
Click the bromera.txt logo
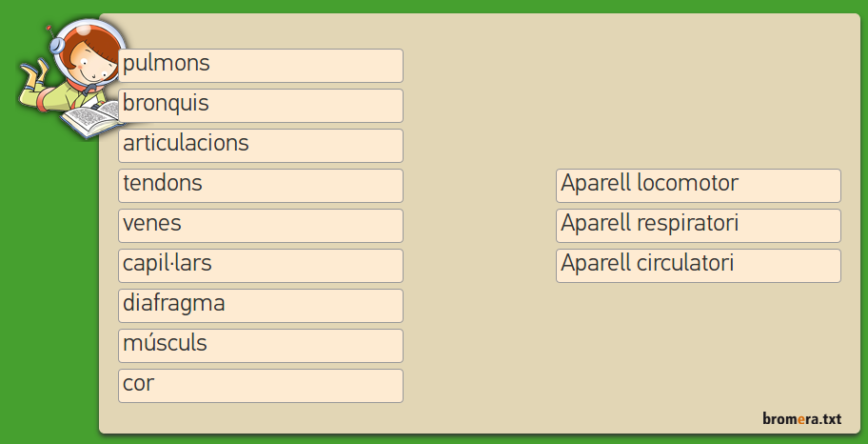tap(801, 418)
